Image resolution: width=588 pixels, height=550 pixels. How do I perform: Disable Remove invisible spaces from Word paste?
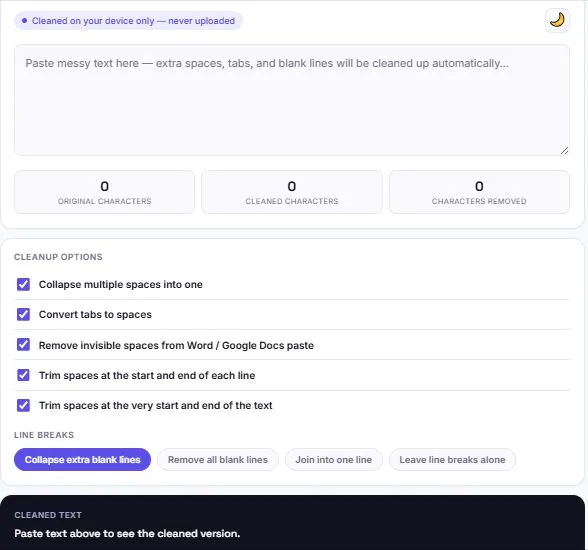click(23, 345)
